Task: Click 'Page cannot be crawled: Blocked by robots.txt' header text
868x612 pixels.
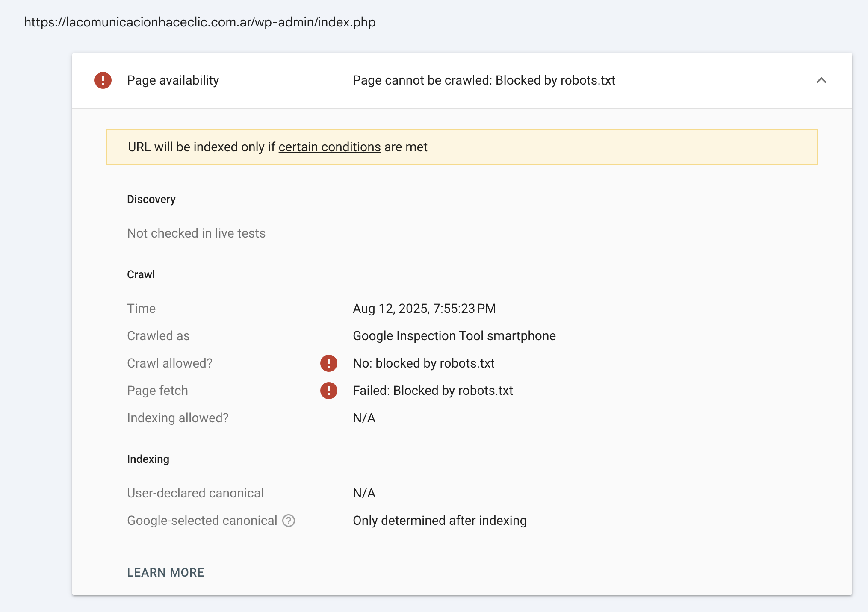Action: tap(484, 80)
